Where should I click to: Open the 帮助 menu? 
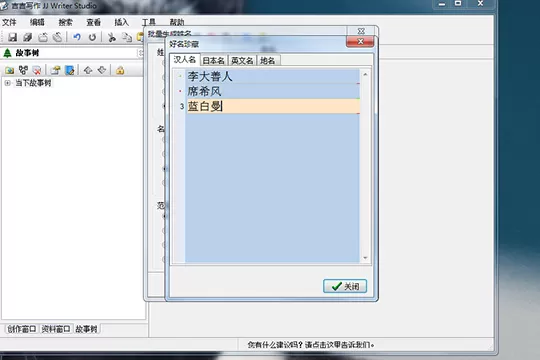coord(177,22)
